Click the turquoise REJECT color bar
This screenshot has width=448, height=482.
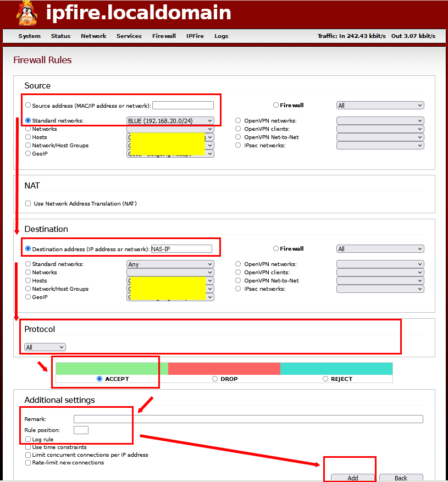click(336, 369)
